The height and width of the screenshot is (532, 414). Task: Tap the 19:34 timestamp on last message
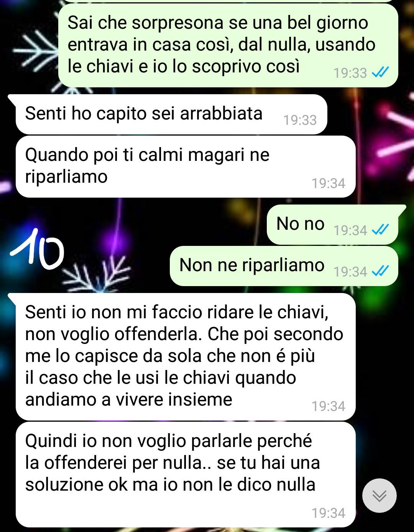(x=328, y=513)
